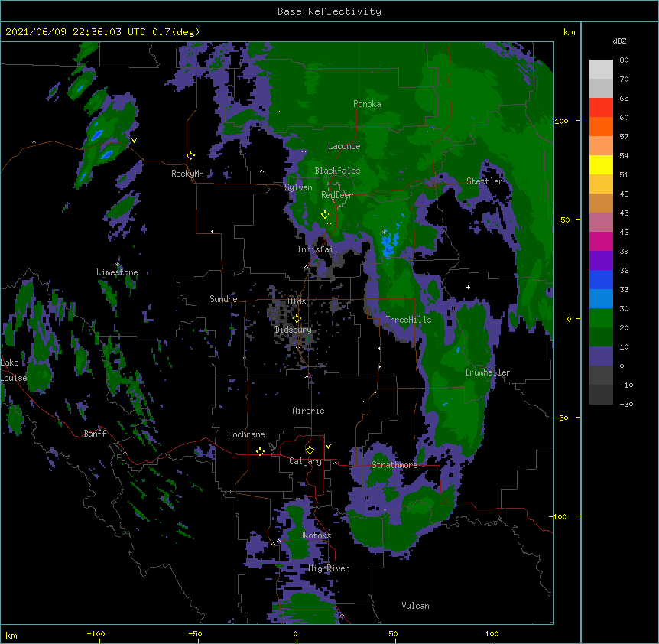Image resolution: width=659 pixels, height=644 pixels.
Task: Click the yellow V marker near the northwest storm cells
Action: (134, 141)
